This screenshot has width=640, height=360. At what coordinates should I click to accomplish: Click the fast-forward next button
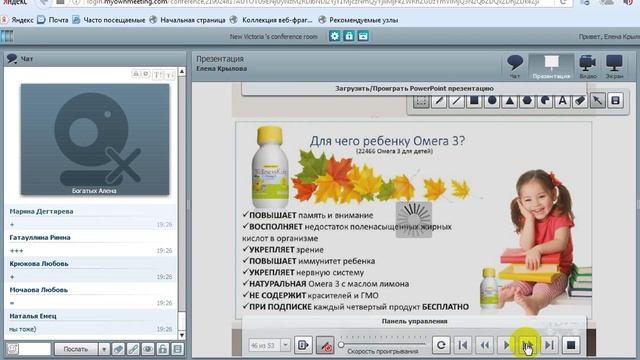(528, 345)
